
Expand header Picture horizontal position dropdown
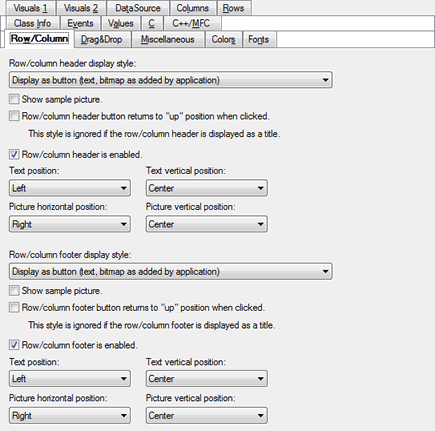coord(70,224)
